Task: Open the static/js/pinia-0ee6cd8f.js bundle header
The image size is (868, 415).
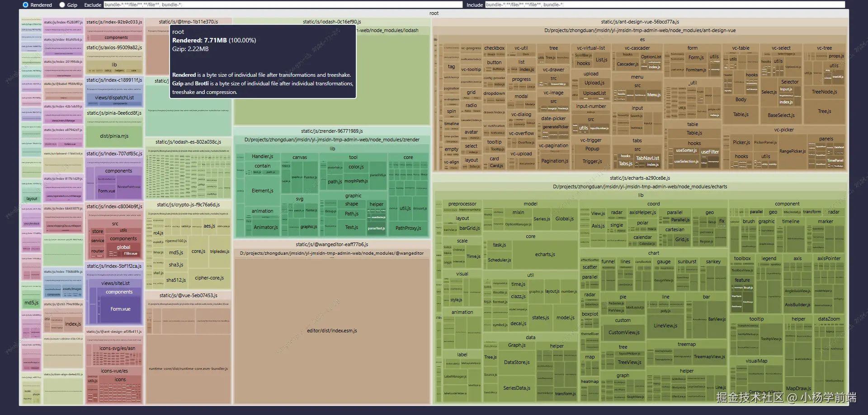Action: [x=114, y=113]
